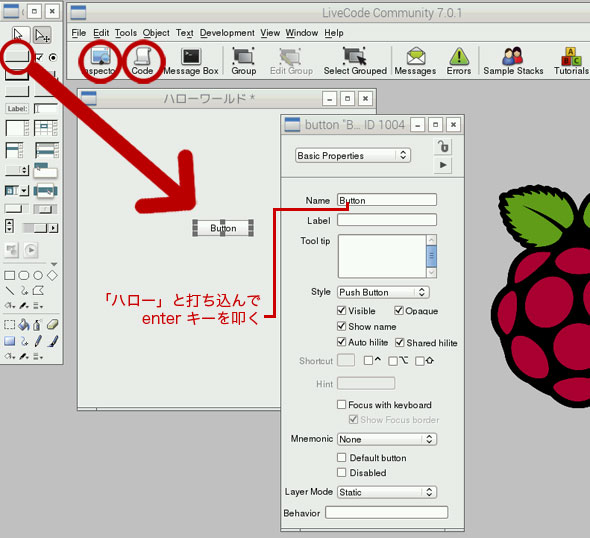The image size is (590, 538).
Task: Check the Disabled option
Action: (341, 473)
